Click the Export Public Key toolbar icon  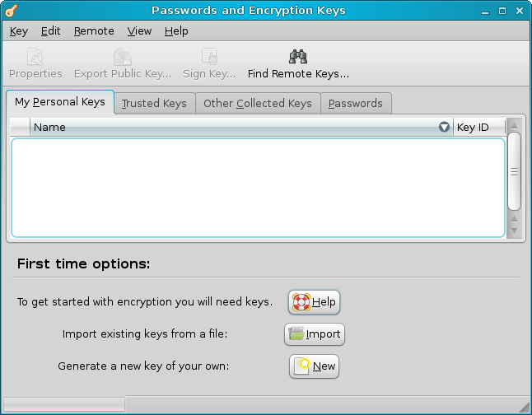123,57
